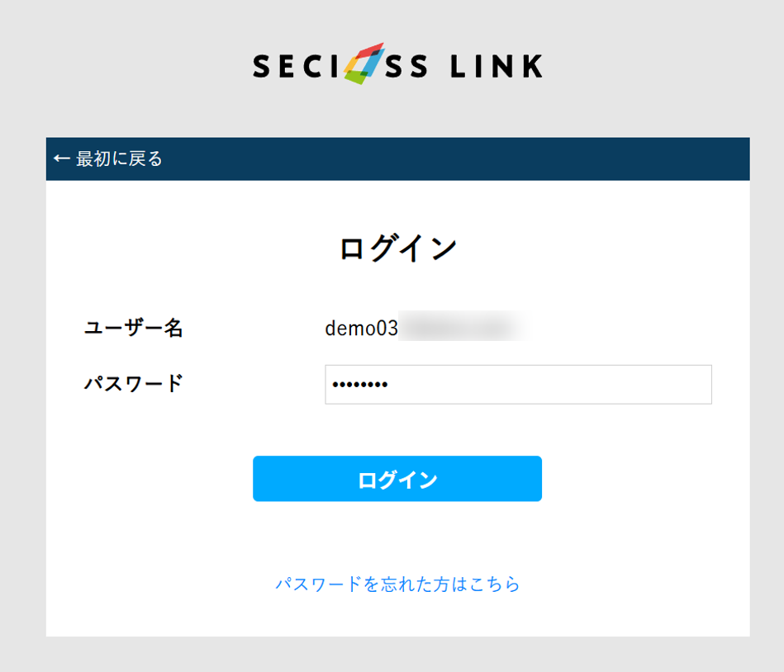Click the demo03 username text
The height and width of the screenshot is (672, 784).
click(362, 329)
